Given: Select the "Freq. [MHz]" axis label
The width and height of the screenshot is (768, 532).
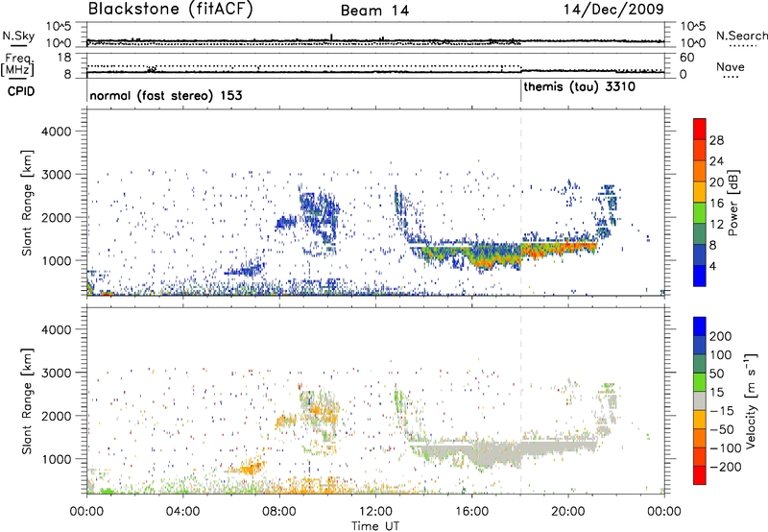Looking at the screenshot, I should [x=17, y=64].
